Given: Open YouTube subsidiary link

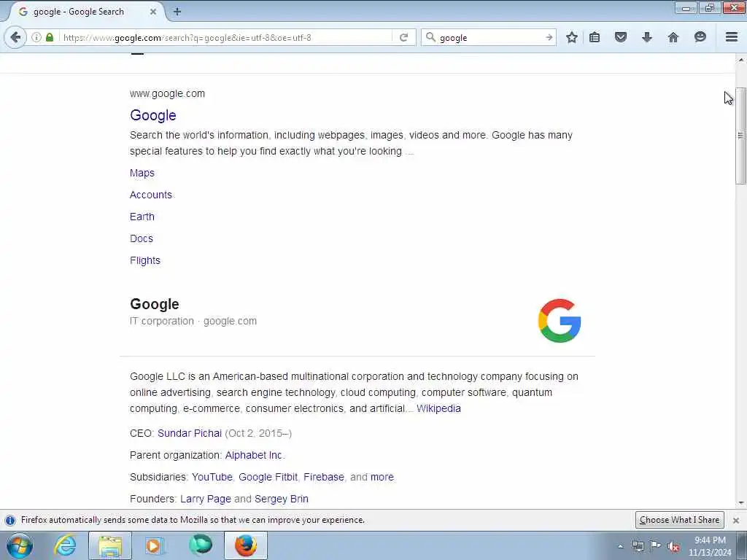Looking at the screenshot, I should coord(212,477).
